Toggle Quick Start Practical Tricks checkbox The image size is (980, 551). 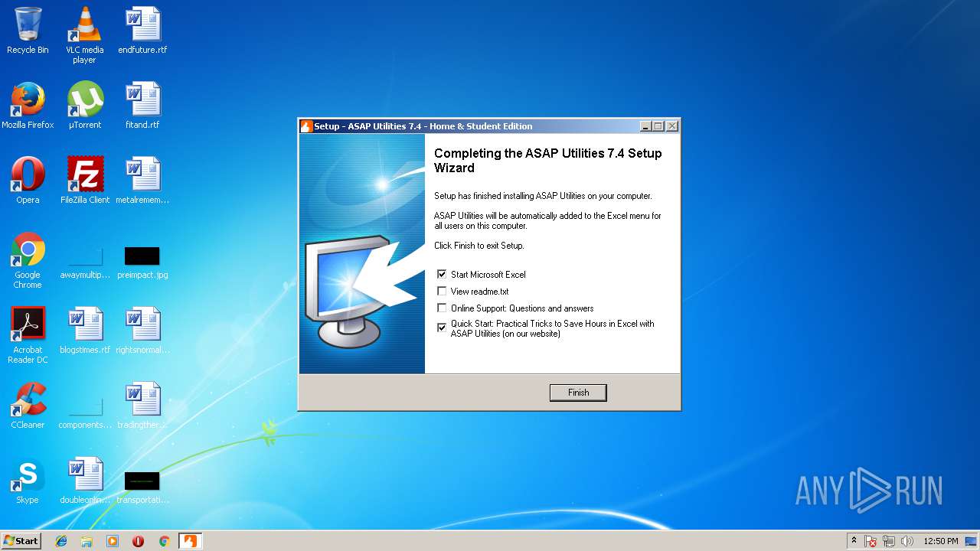pyautogui.click(x=442, y=328)
